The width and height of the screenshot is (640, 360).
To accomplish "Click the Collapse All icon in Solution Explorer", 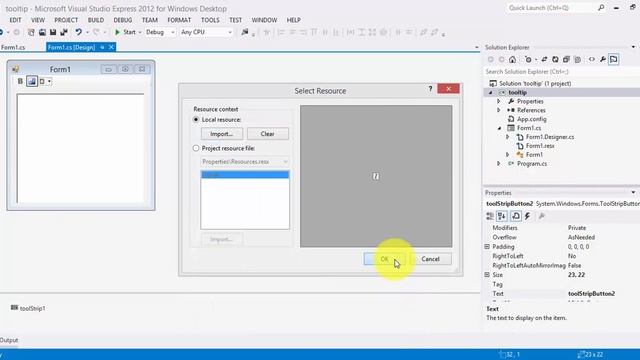I will point(566,60).
